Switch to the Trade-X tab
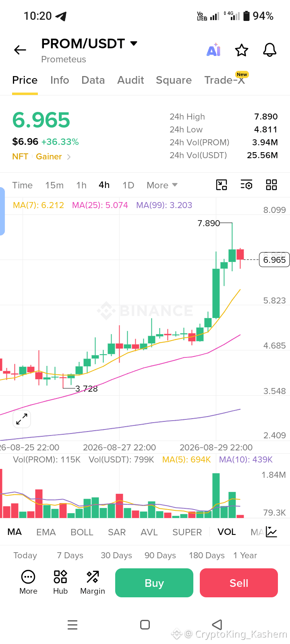The image size is (290, 644). point(224,80)
